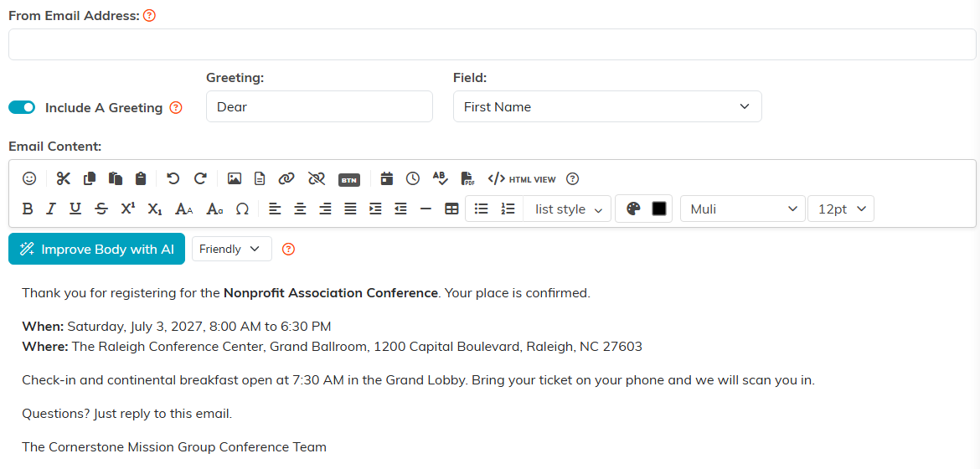The width and height of the screenshot is (980, 469).
Task: Insert a button with the BTN icon
Action: point(349,179)
